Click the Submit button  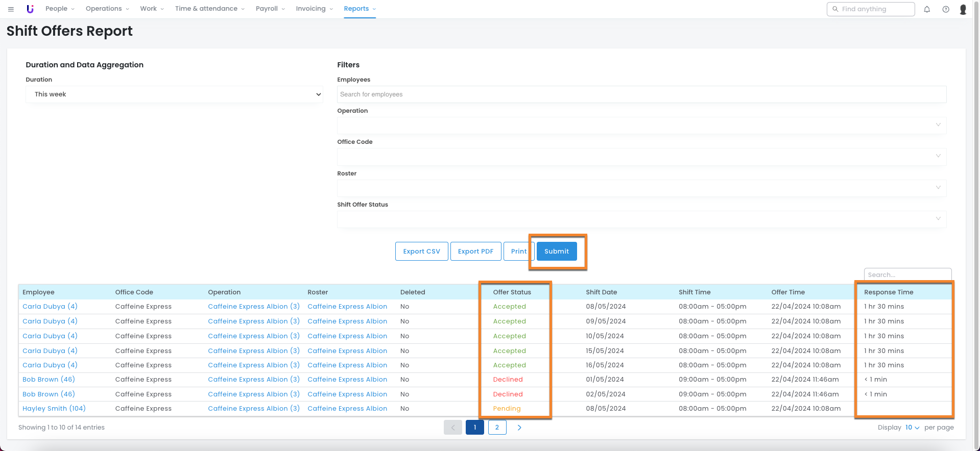click(x=556, y=252)
